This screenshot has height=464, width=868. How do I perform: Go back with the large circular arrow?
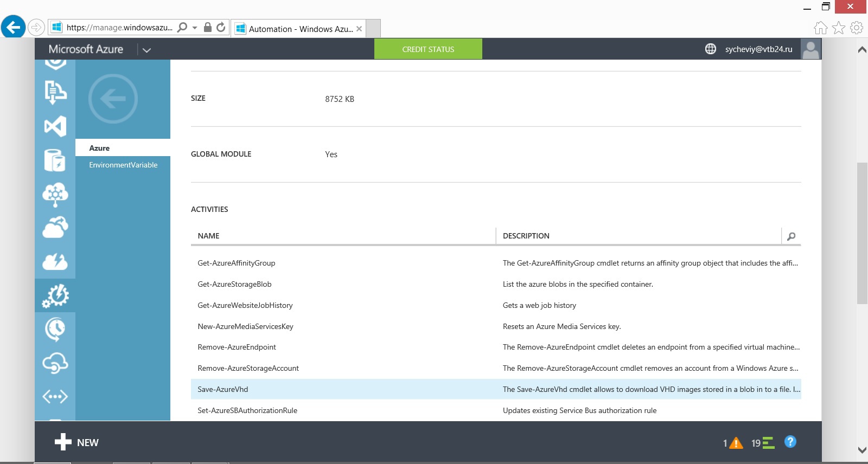113,99
